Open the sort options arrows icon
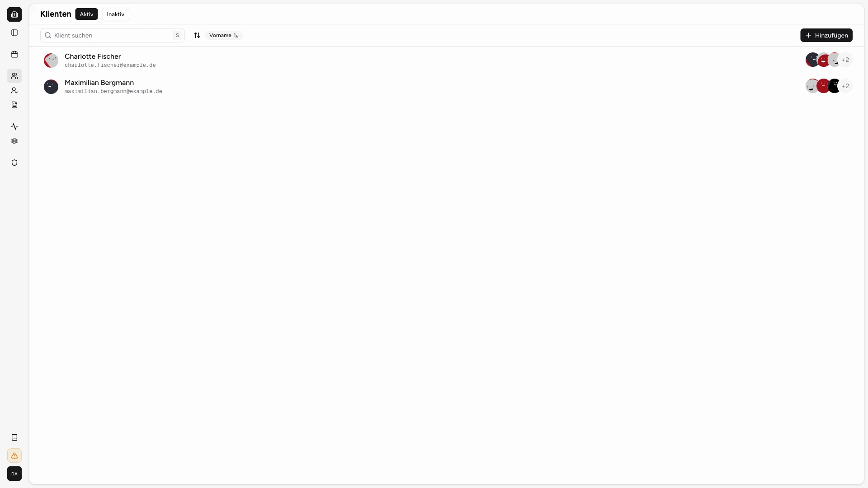The image size is (868, 488). pos(197,35)
